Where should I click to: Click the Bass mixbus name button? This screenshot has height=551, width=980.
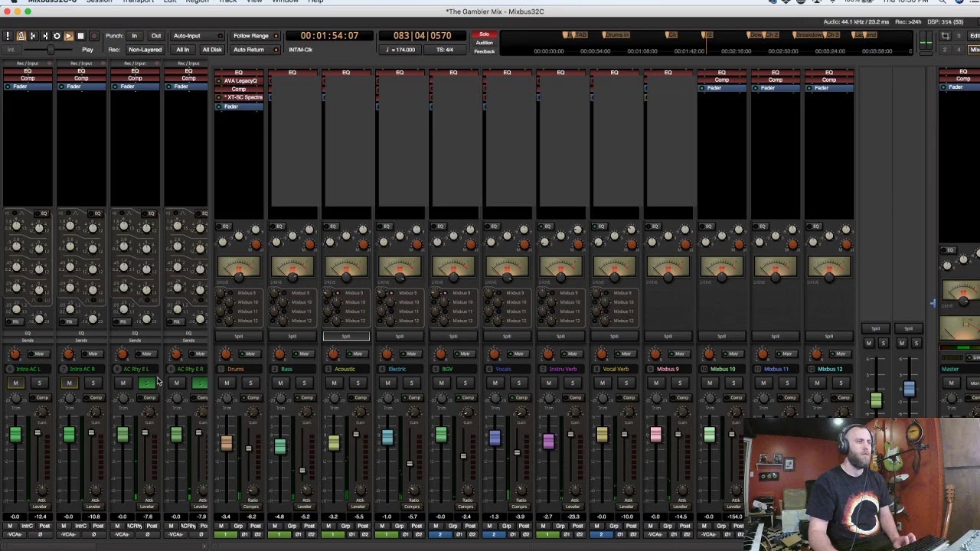tap(292, 370)
